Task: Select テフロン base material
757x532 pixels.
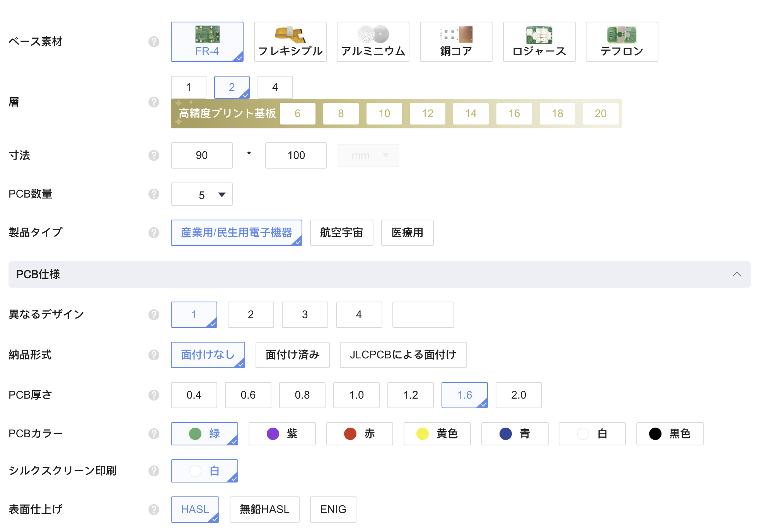Action: click(622, 42)
